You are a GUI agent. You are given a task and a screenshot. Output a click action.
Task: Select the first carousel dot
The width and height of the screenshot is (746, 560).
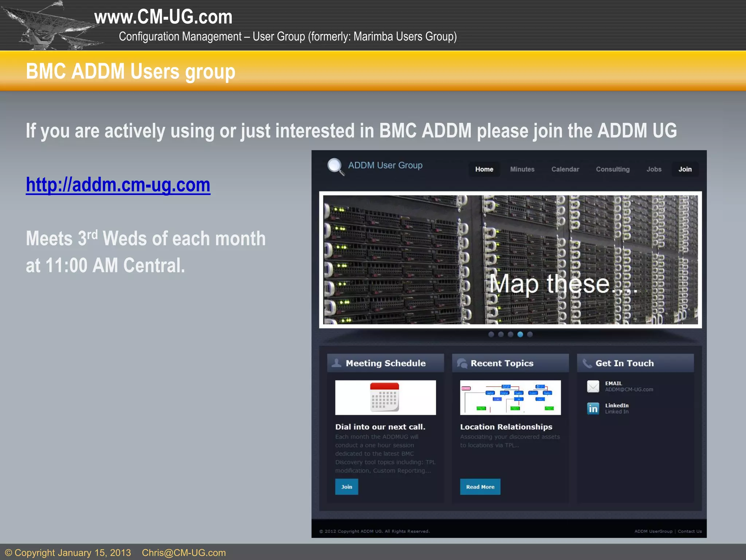pyautogui.click(x=491, y=334)
